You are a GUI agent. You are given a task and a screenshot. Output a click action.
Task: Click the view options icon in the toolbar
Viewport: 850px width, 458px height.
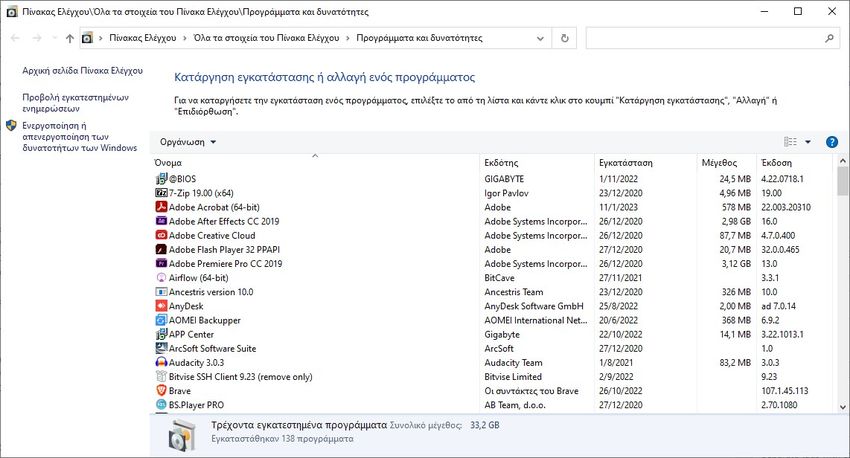click(x=790, y=142)
